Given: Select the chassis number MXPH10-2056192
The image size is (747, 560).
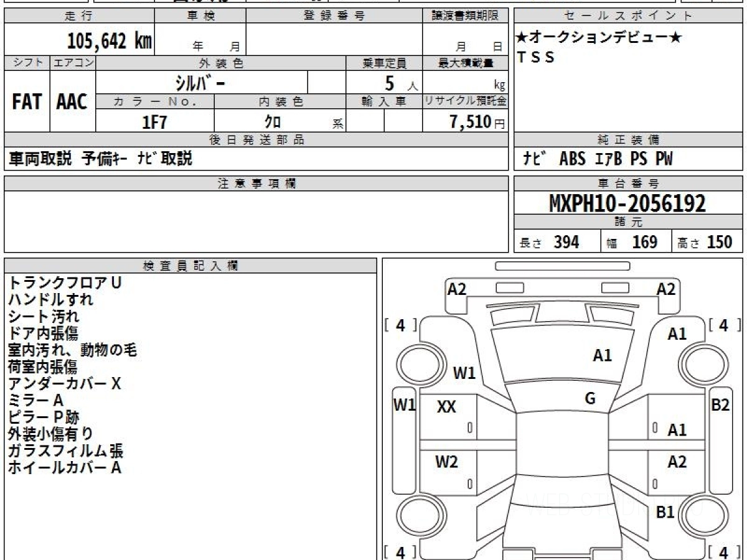Looking at the screenshot, I should coord(627,203).
